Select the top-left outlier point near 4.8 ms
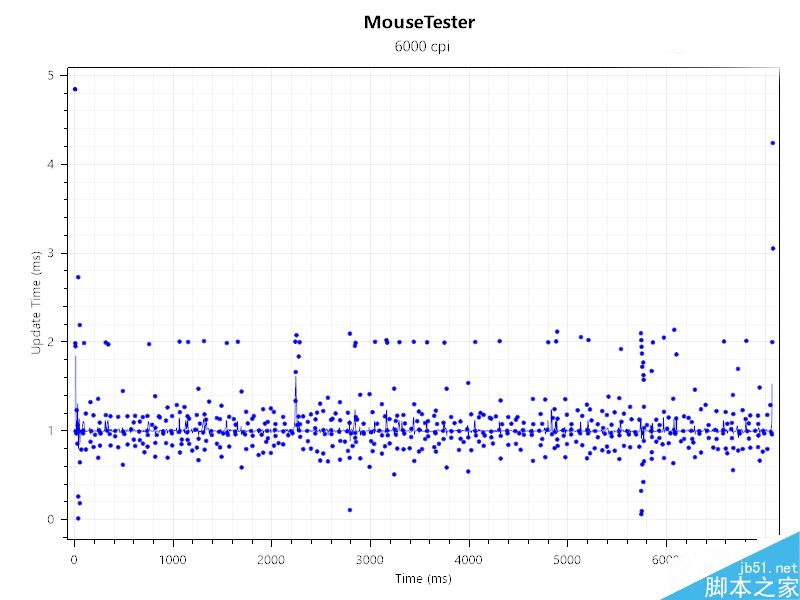The height and width of the screenshot is (600, 800). click(75, 89)
